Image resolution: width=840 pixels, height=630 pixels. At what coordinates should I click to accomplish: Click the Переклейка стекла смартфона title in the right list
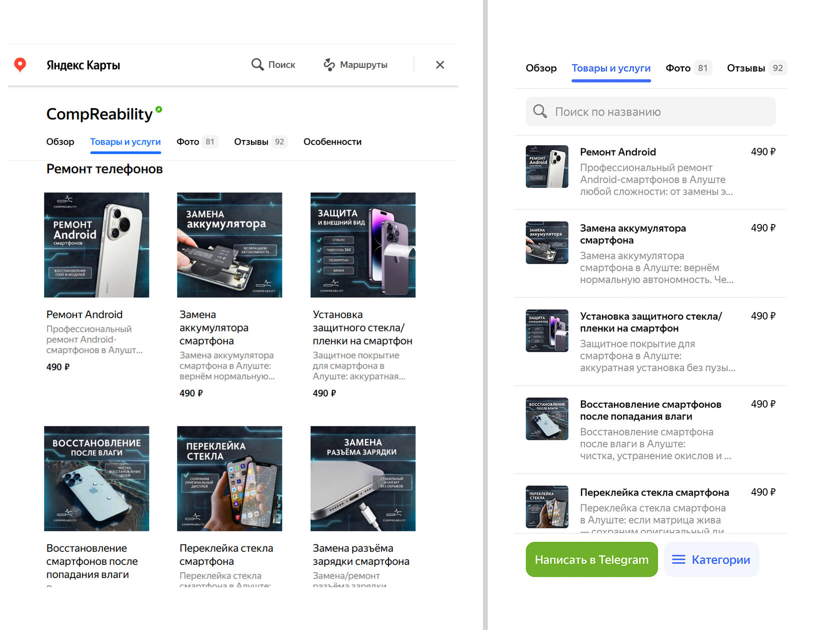[x=654, y=492]
